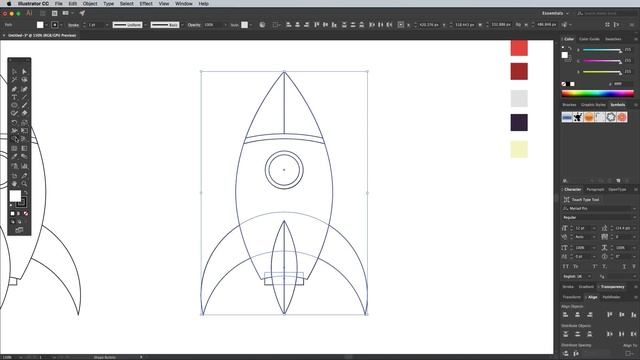
Task: Set paint mode to Color in Tools panel
Action: coord(12,213)
